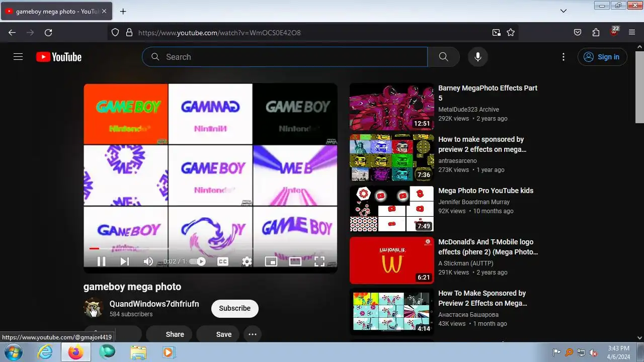Show Firefox tracking protection shield info
Image resolution: width=644 pixels, height=362 pixels.
115,33
